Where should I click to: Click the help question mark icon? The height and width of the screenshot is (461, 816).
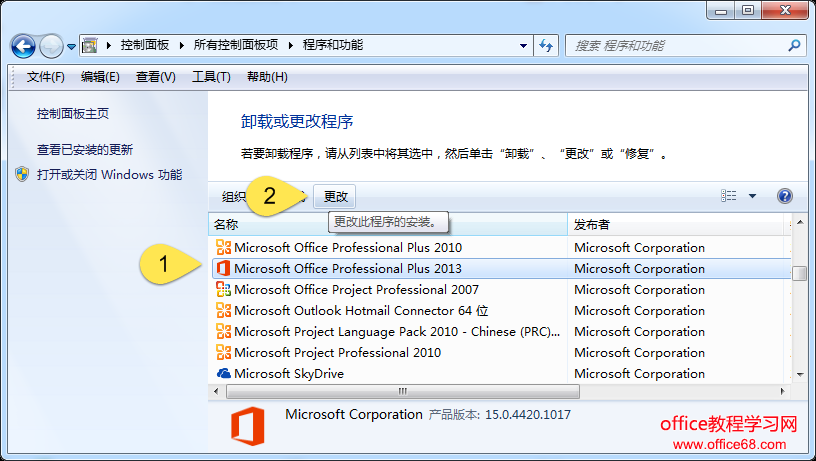[785, 197]
